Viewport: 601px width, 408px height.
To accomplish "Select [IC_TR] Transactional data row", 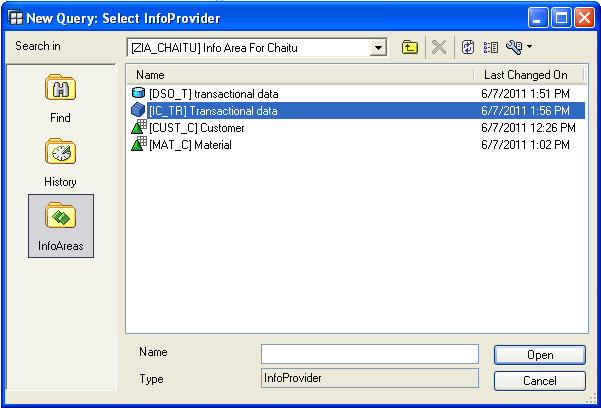I will tap(357, 110).
